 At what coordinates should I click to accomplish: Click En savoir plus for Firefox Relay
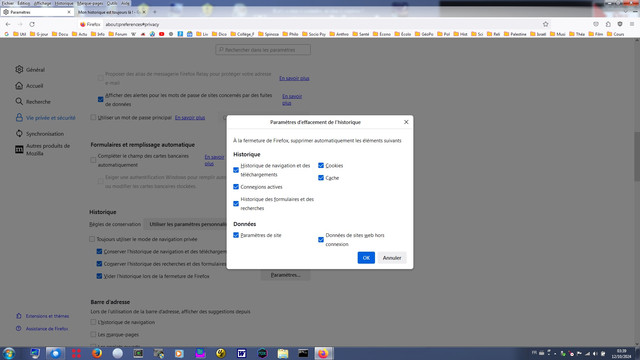tap(294, 78)
